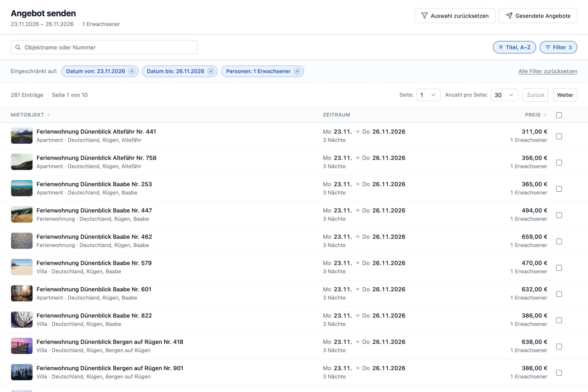588x392 pixels.
Task: Remove the 'Personen: 1 Erwachsener' filter chip
Action: click(297, 71)
